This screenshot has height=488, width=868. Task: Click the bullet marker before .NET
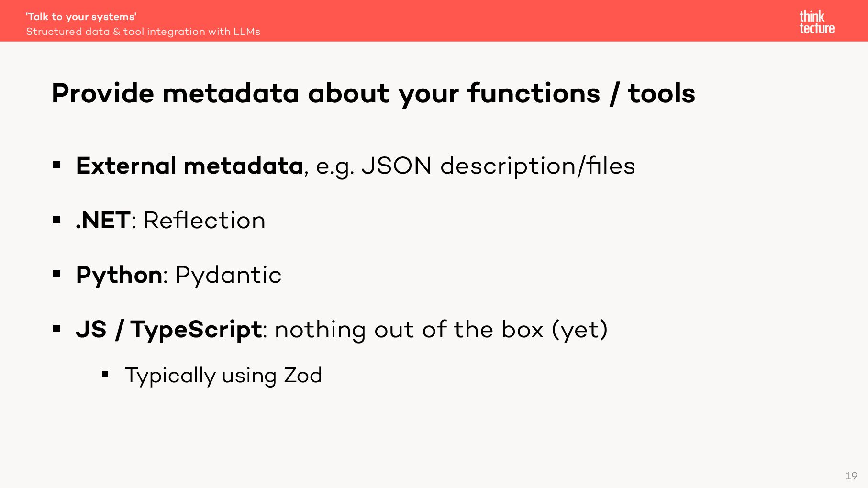pos(57,220)
